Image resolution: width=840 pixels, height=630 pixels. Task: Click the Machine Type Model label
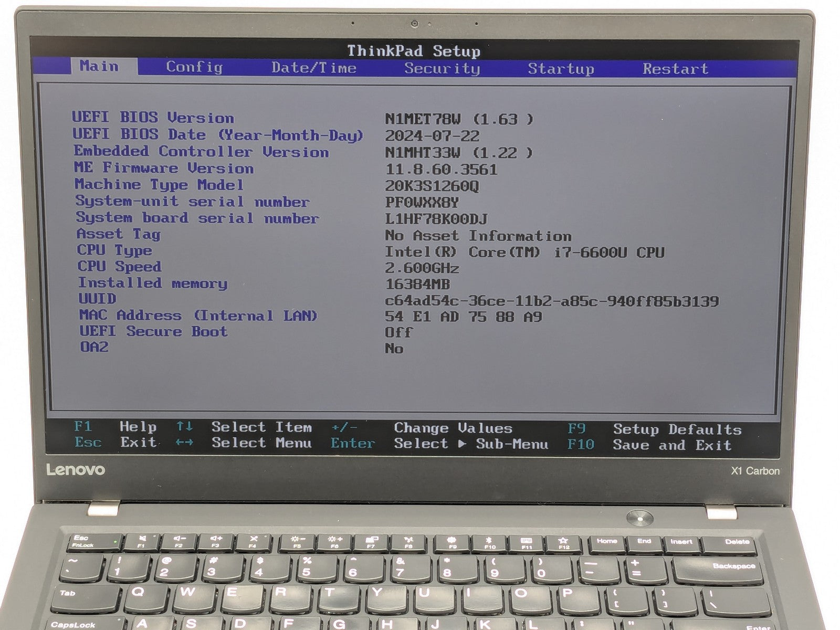click(159, 184)
